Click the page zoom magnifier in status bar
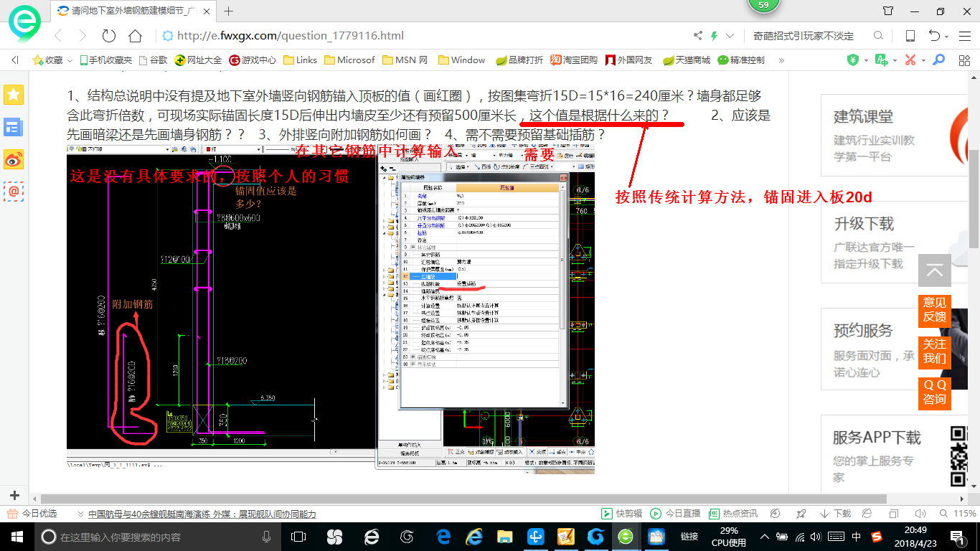 944,514
